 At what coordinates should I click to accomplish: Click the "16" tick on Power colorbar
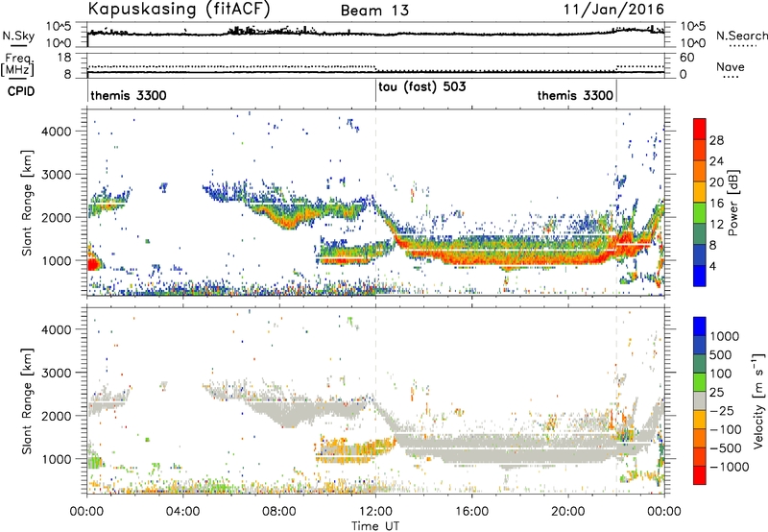(x=716, y=204)
